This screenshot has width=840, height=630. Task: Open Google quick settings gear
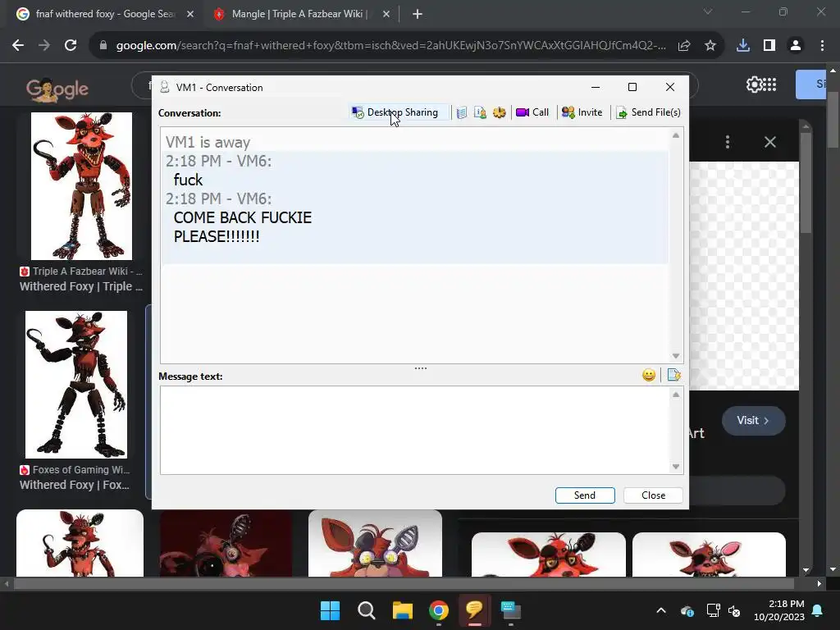[755, 84]
